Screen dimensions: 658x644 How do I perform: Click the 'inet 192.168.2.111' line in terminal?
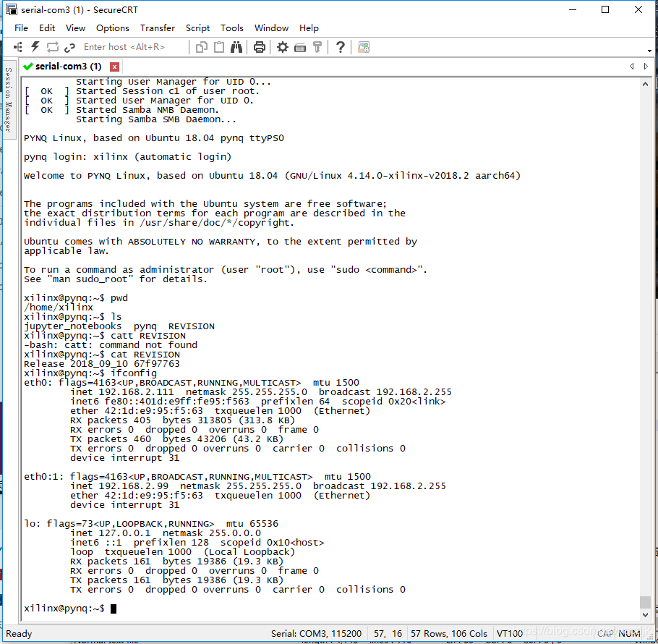click(x=260, y=391)
